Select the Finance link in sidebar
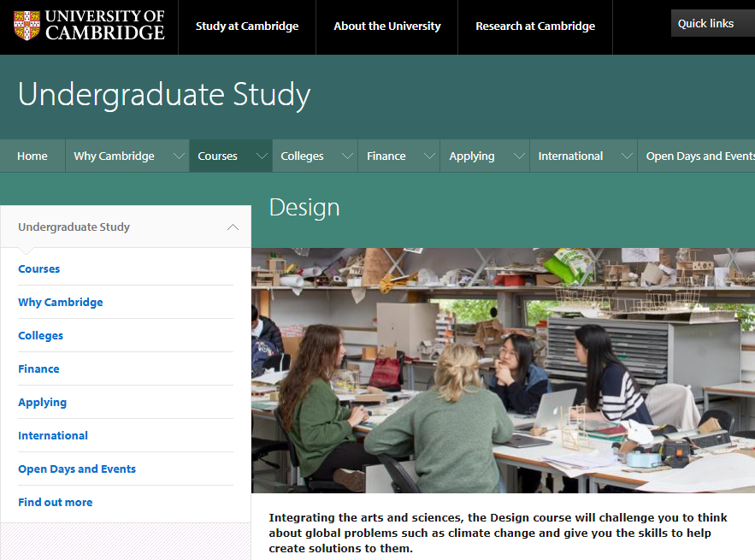Image resolution: width=755 pixels, height=560 pixels. [x=38, y=369]
